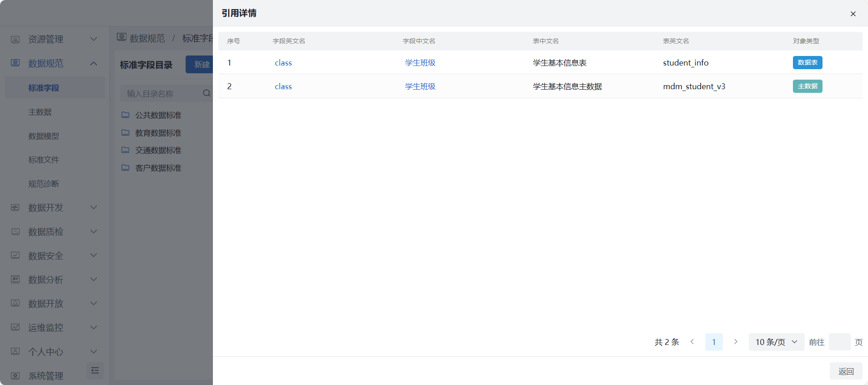Expand the 个人中心 menu chevron
The image size is (868, 385).
coord(94,351)
